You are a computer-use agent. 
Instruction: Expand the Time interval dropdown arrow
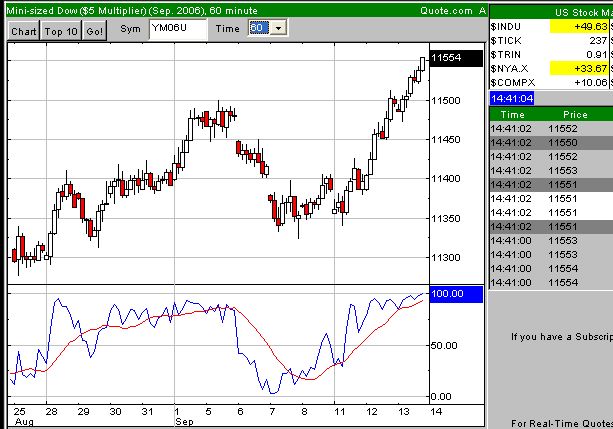tap(278, 28)
